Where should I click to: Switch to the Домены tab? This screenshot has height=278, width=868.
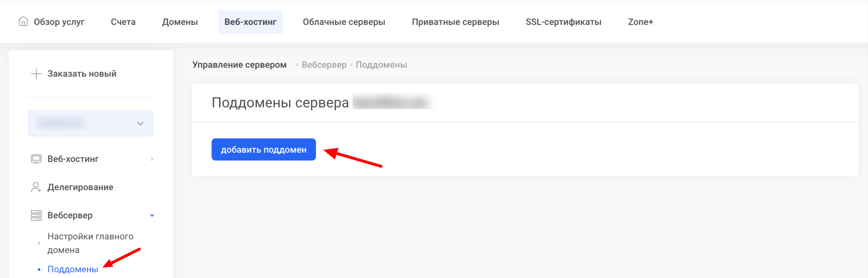click(180, 22)
